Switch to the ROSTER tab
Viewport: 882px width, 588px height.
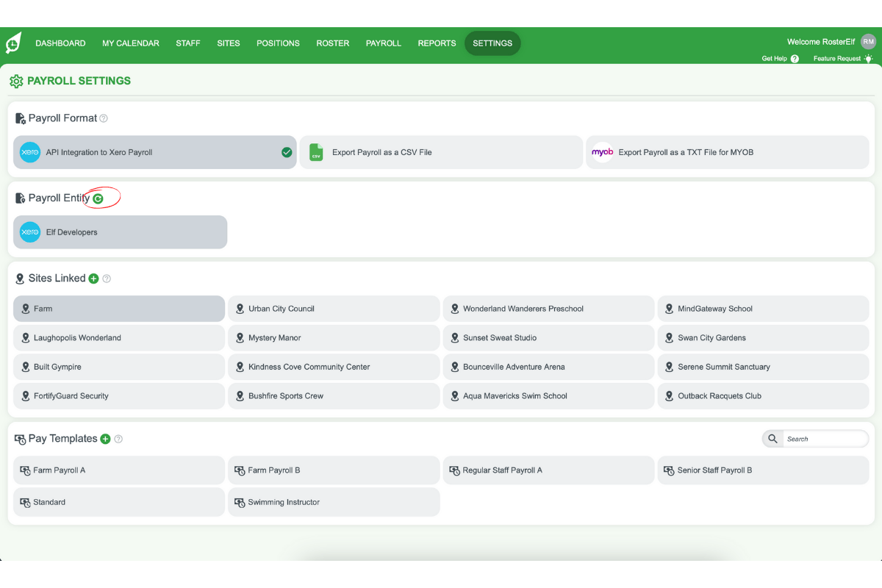[332, 43]
